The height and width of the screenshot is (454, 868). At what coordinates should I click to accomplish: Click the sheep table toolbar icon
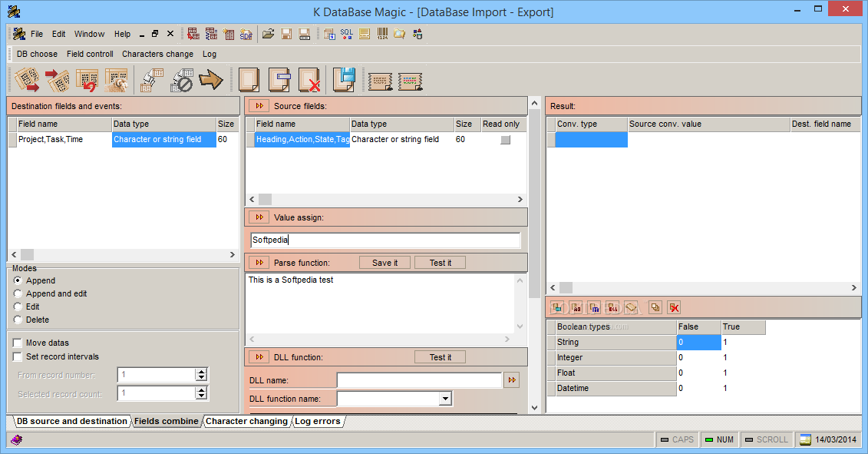coord(116,81)
